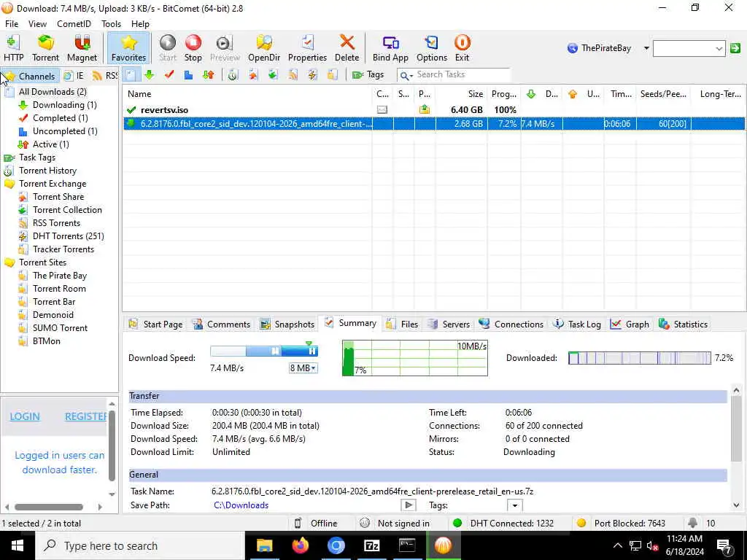Open ThePirateBay search engine dropdown arrow
Viewport: 747px width, 560px height.
point(646,48)
